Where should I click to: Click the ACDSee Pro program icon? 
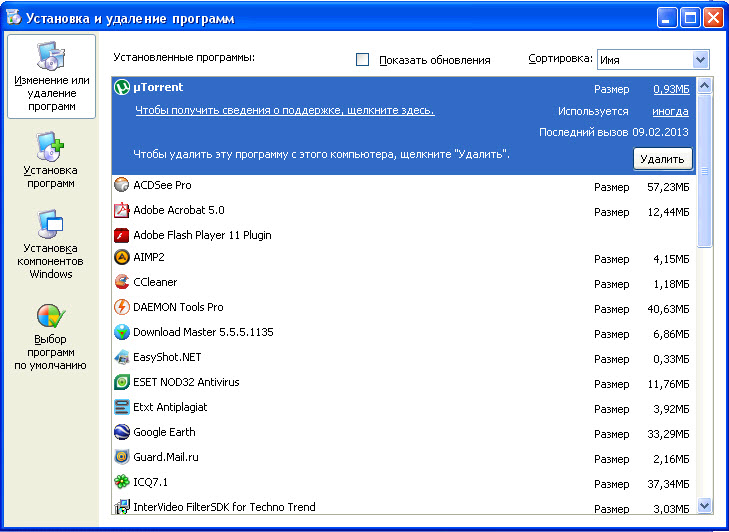coord(121,185)
